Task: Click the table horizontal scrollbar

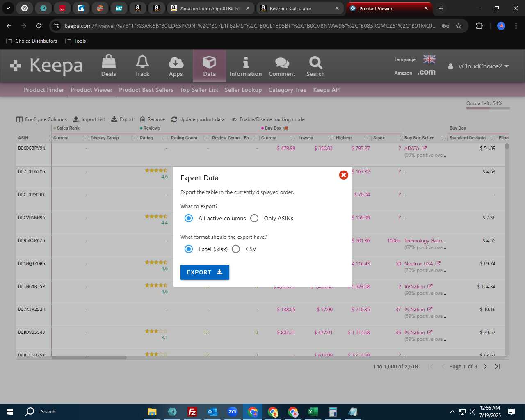Action: click(89, 358)
